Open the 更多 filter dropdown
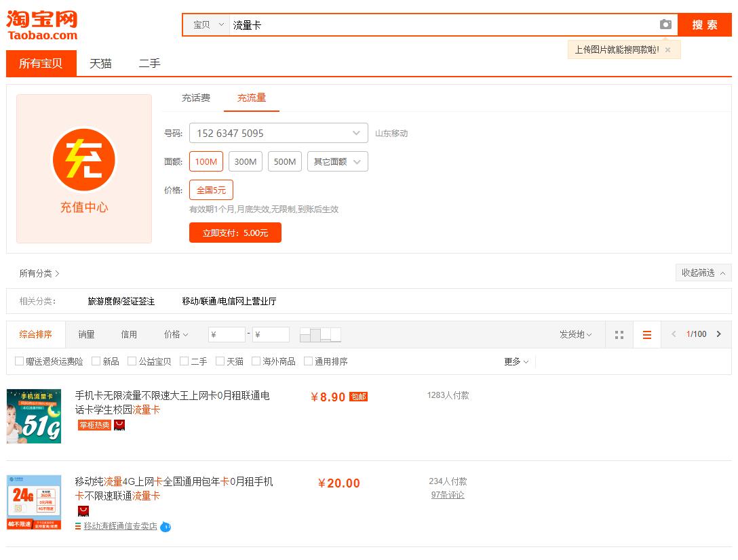The image size is (738, 560). (x=516, y=361)
